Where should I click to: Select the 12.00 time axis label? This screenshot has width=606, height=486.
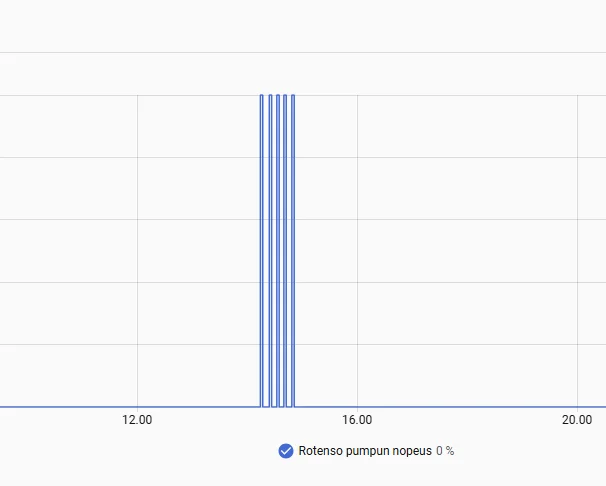click(x=137, y=420)
